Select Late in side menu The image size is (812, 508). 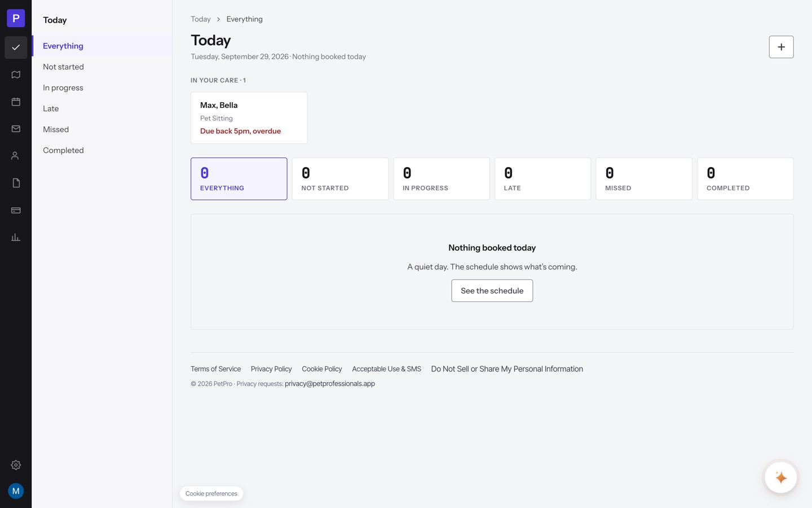point(102,108)
